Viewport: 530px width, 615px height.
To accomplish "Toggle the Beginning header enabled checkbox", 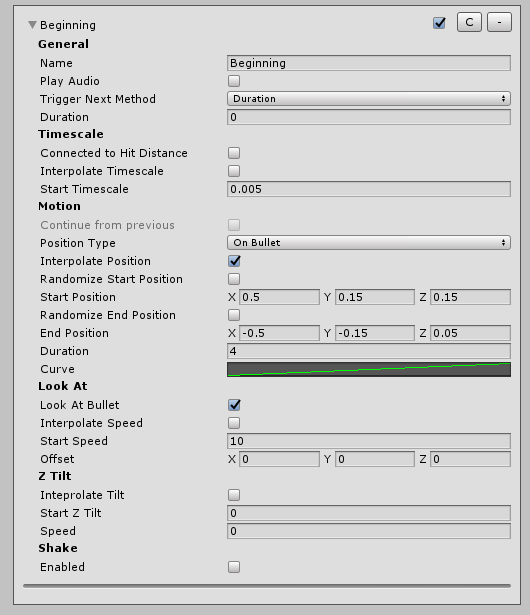I will pos(439,23).
